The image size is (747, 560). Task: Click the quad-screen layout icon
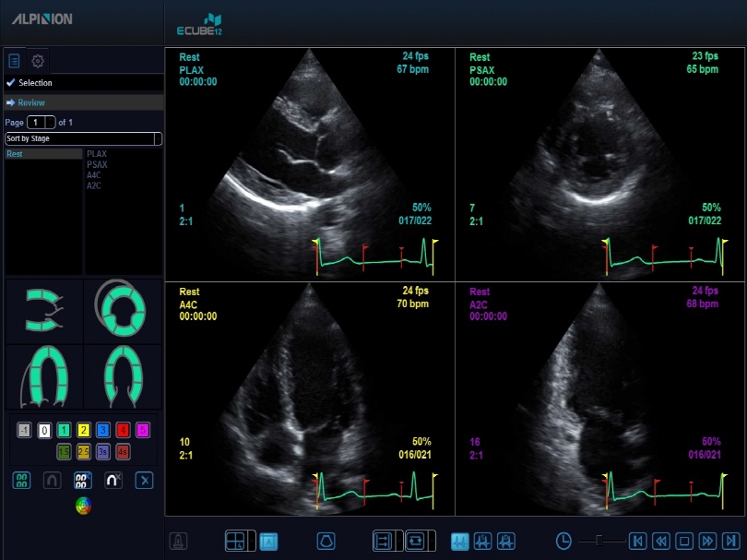click(236, 541)
